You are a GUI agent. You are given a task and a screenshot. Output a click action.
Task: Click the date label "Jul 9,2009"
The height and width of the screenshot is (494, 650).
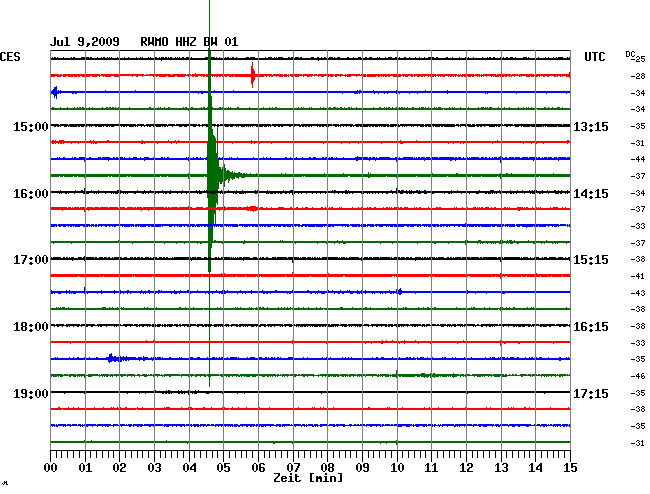85,42
